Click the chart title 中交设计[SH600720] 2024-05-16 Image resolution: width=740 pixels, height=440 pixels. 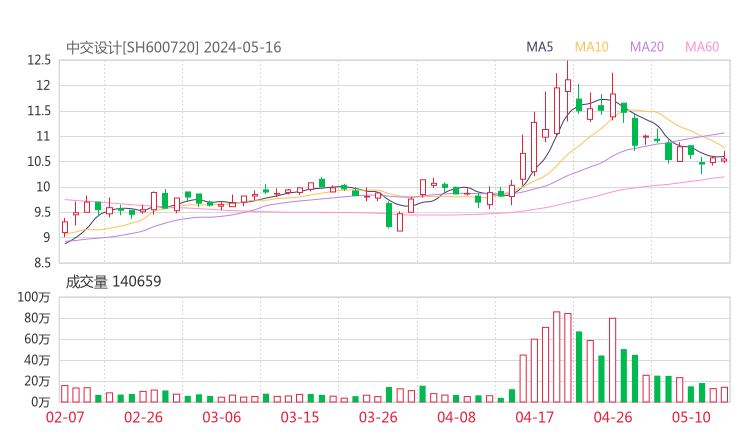click(174, 48)
